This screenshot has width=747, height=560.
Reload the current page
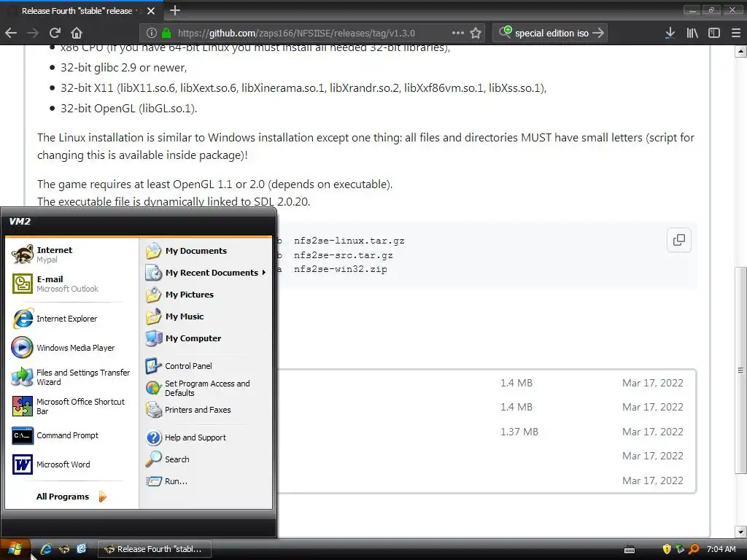click(x=55, y=33)
